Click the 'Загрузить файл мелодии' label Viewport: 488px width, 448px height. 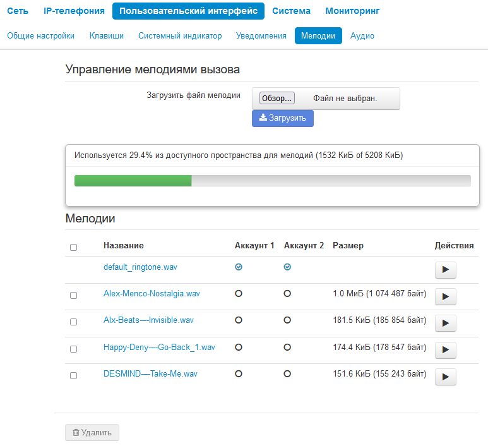coord(193,95)
